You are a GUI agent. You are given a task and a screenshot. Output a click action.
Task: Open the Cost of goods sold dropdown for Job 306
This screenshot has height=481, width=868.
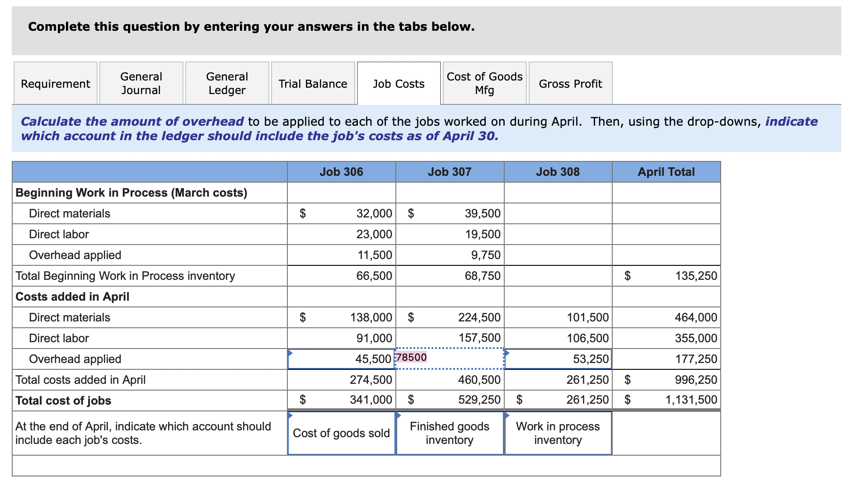point(341,433)
